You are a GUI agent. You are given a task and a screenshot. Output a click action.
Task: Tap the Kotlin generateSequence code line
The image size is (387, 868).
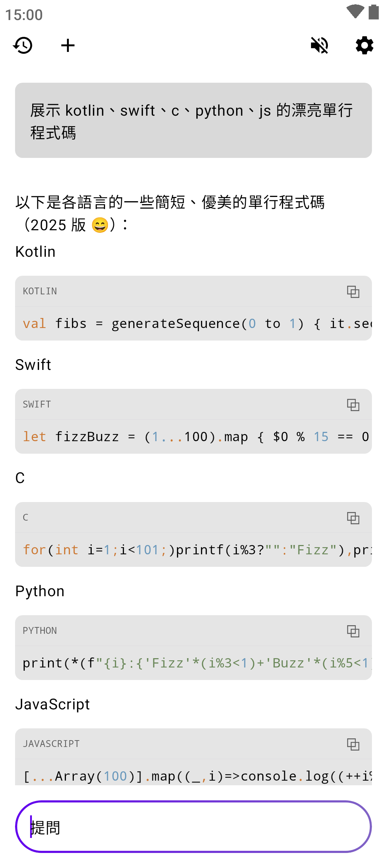pos(193,324)
